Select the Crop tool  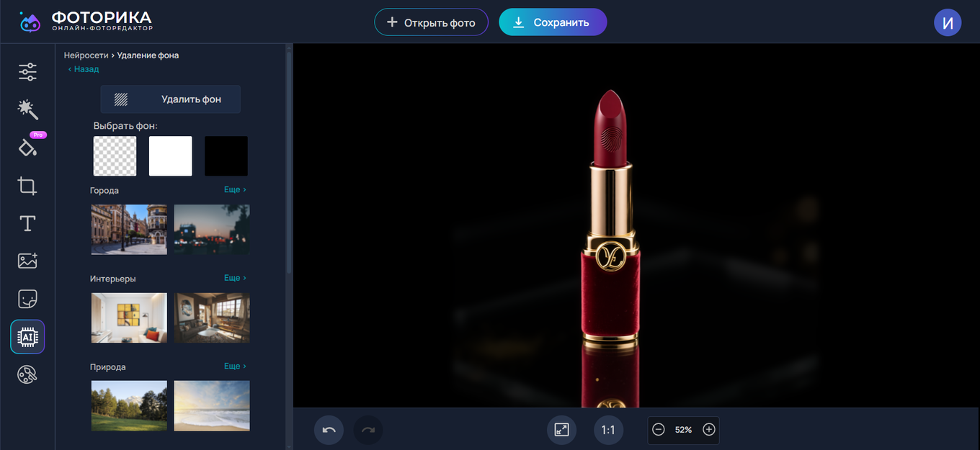click(x=27, y=186)
